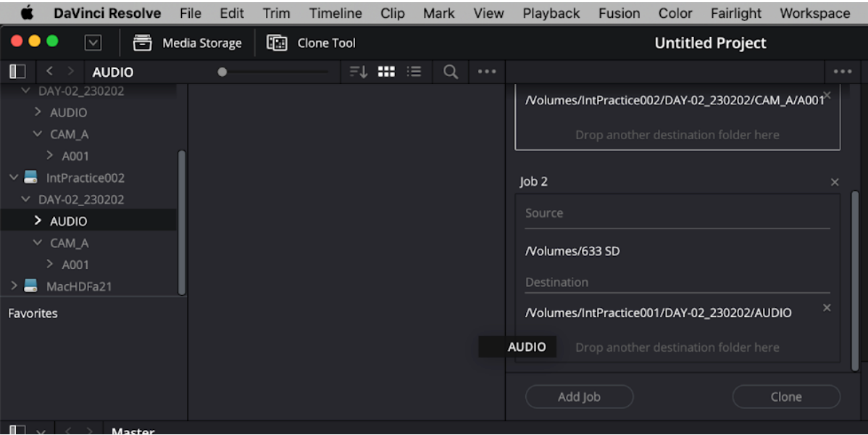The image size is (868, 435).
Task: Toggle the media storage sidebar
Action: point(18,71)
